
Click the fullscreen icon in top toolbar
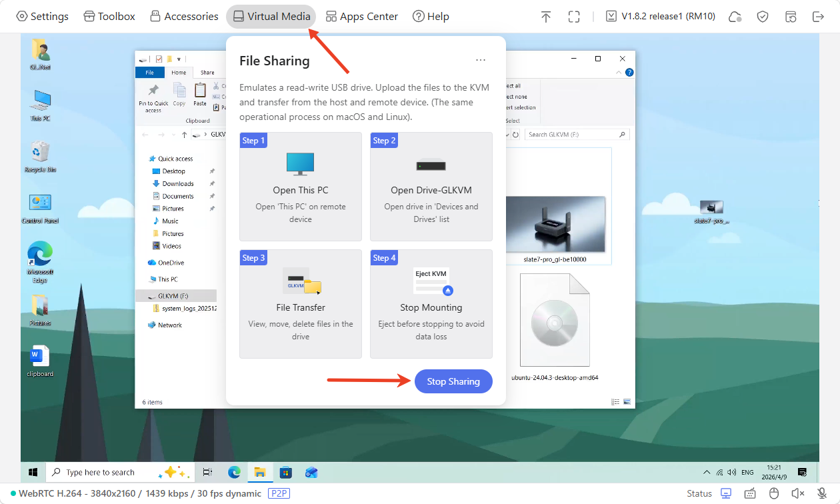pyautogui.click(x=573, y=17)
